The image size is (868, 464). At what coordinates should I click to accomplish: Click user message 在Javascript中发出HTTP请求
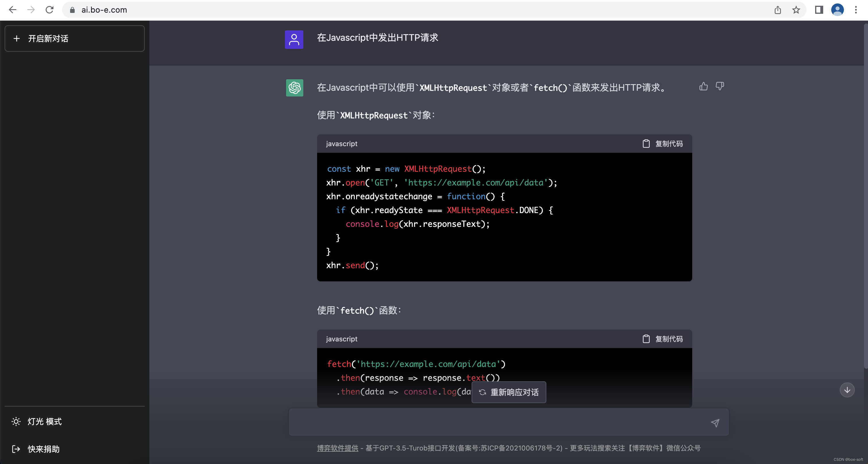pyautogui.click(x=377, y=38)
